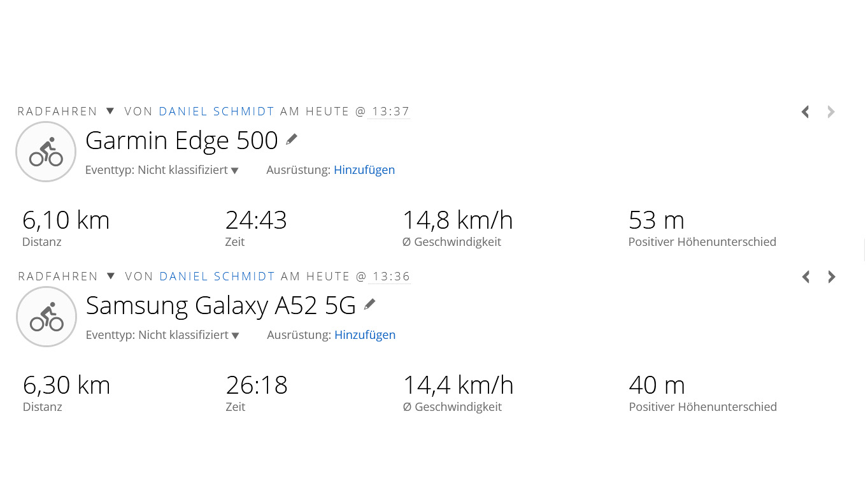This screenshot has width=868, height=488.
Task: Click the 13:37 timestamp of the Garmin activity
Action: click(390, 111)
